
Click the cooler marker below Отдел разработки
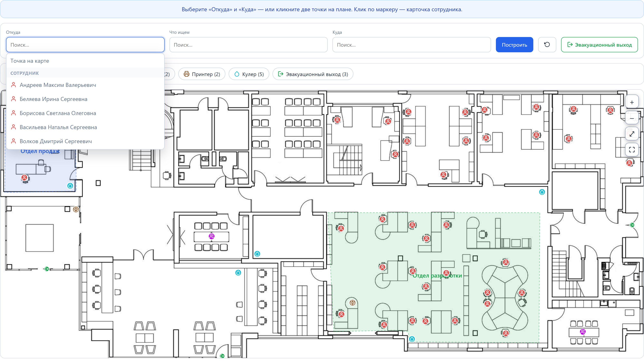[x=412, y=339]
